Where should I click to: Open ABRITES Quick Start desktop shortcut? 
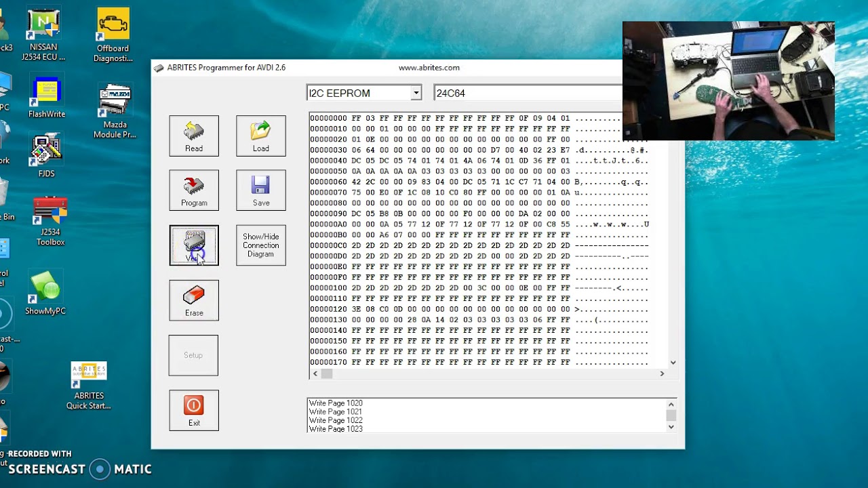pyautogui.click(x=89, y=386)
